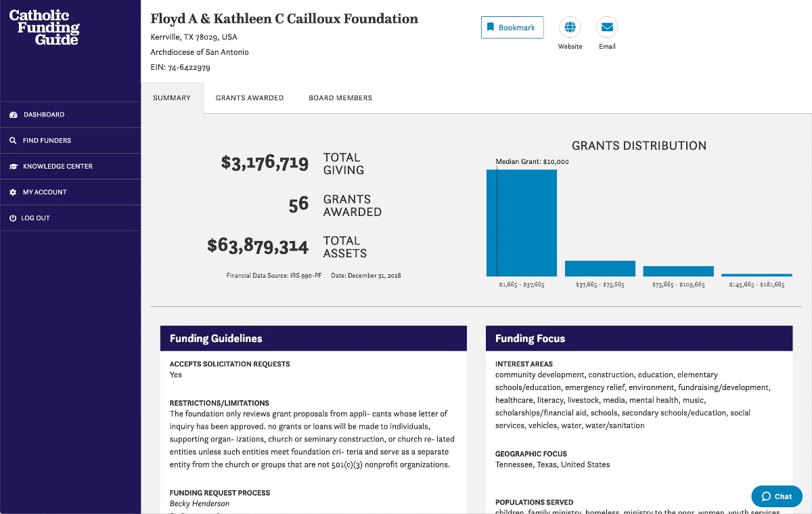
Task: Click the $73,665 - $109,665 chart bar
Action: click(x=678, y=271)
